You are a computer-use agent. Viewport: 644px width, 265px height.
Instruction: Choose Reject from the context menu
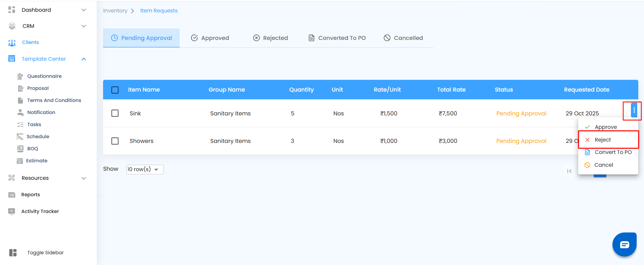pyautogui.click(x=608, y=140)
